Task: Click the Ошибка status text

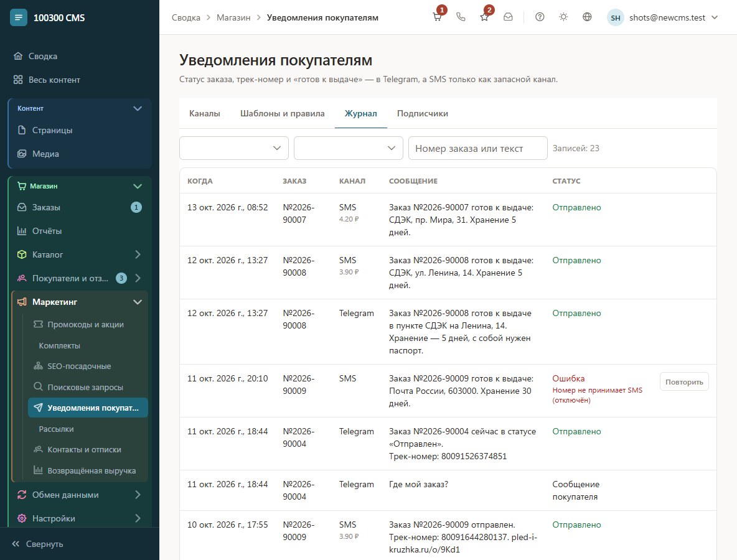Action: coord(568,378)
